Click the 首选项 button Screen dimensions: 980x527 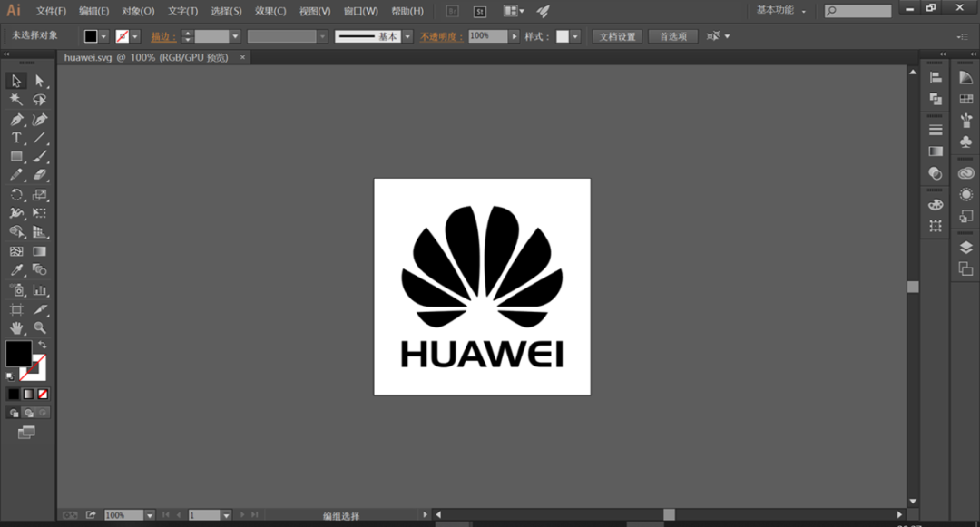pyautogui.click(x=673, y=36)
